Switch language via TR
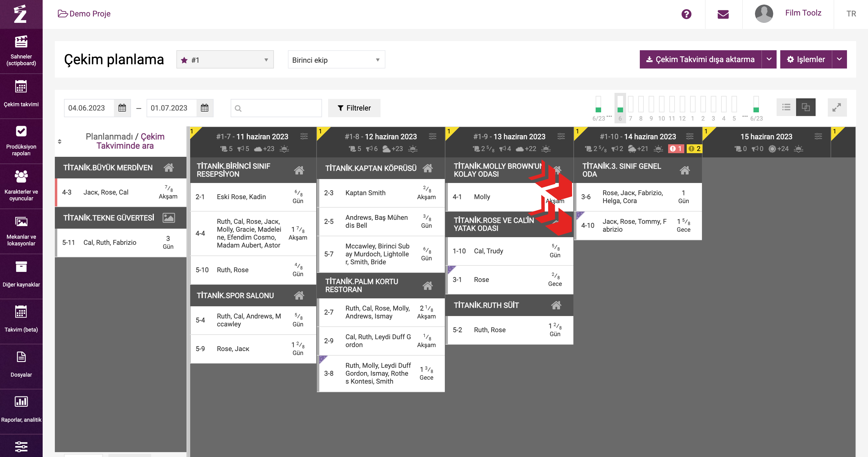 point(851,14)
